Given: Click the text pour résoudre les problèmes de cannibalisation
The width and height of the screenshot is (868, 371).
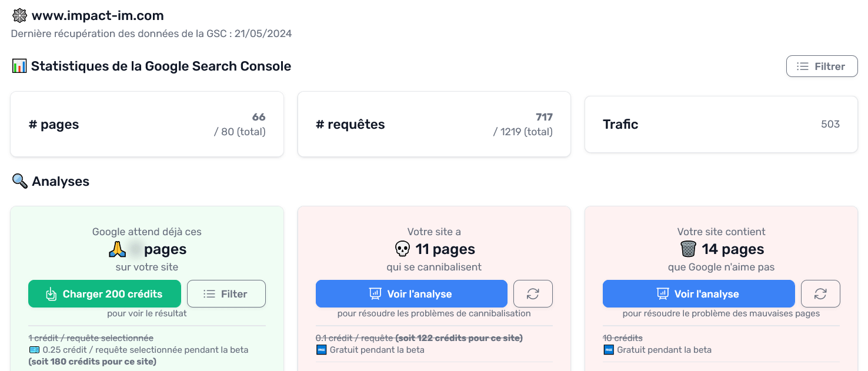Looking at the screenshot, I should click(x=434, y=313).
